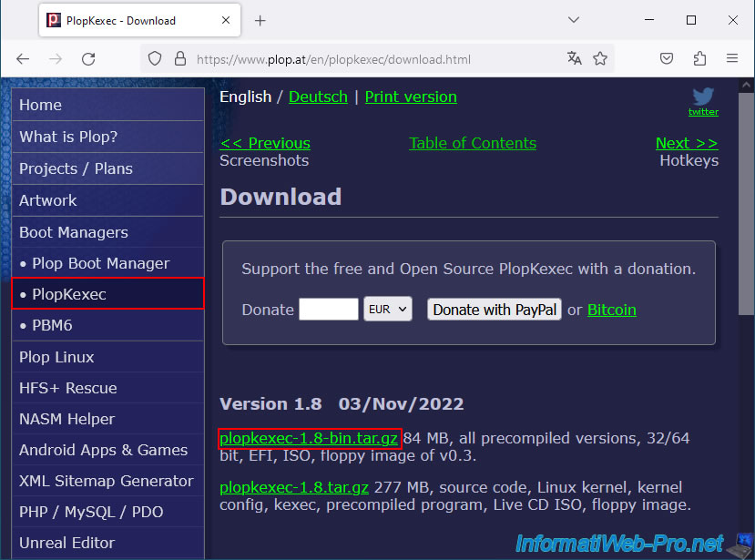
Task: Open Plop Boot Manager sidebar item
Action: pyautogui.click(x=100, y=263)
